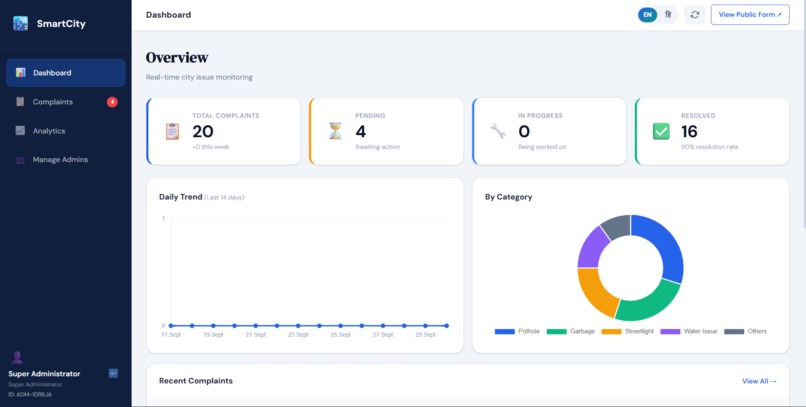Click the refresh icon in header
The width and height of the screenshot is (806, 407).
(x=694, y=14)
